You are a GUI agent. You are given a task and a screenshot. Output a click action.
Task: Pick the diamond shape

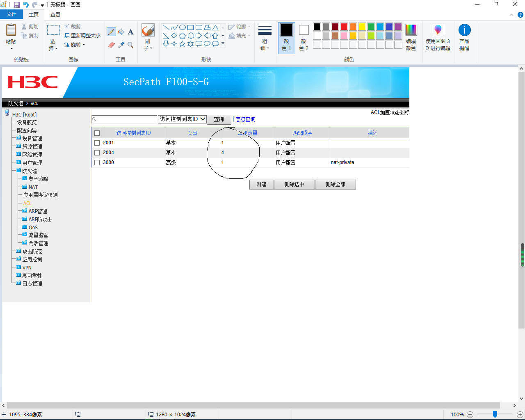[x=174, y=36]
